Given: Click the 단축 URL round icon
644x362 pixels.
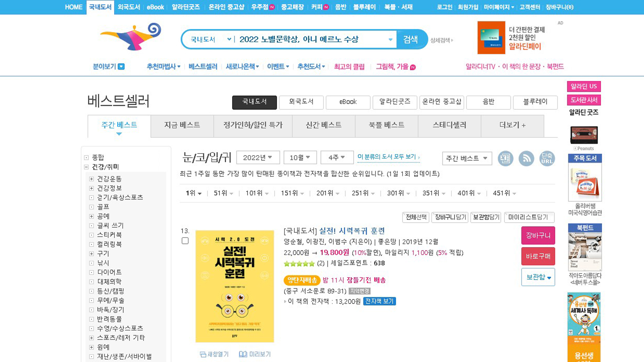Looking at the screenshot, I should coord(547,159).
